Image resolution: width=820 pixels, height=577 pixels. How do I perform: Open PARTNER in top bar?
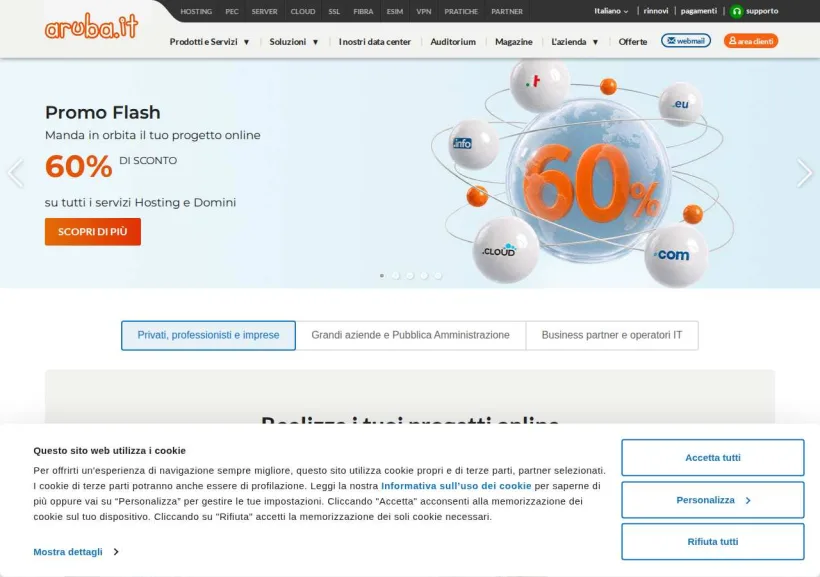tap(507, 12)
